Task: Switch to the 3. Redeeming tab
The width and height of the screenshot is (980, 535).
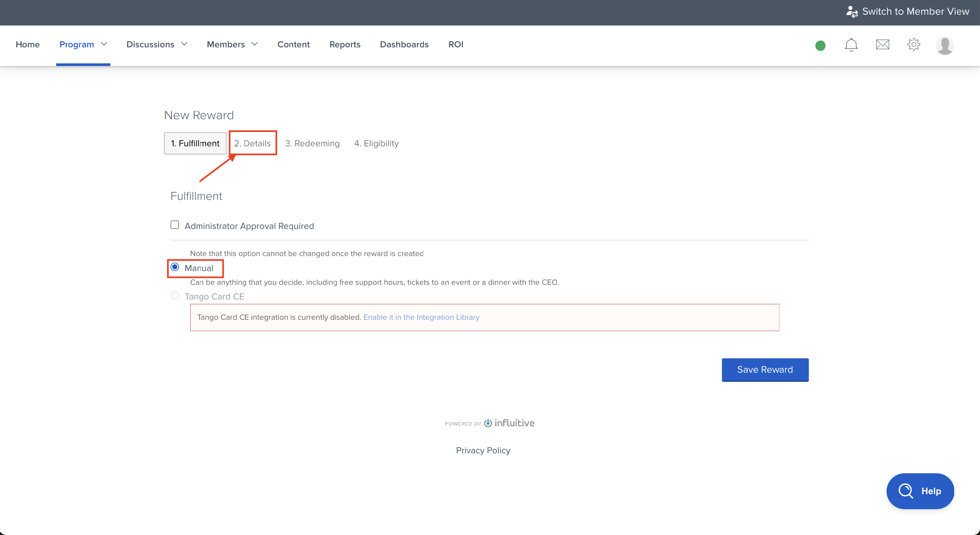Action: [x=312, y=143]
